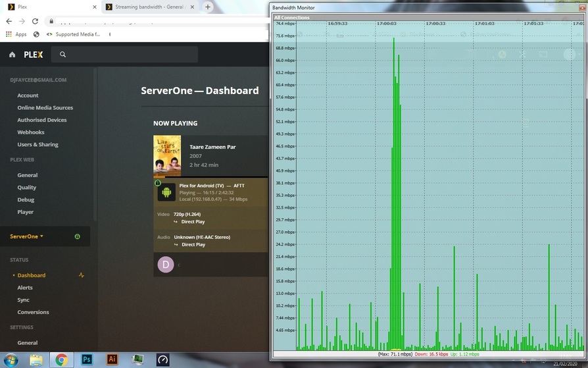Click the globe bookmark icon
This screenshot has width=588, height=368.
pyautogui.click(x=36, y=34)
